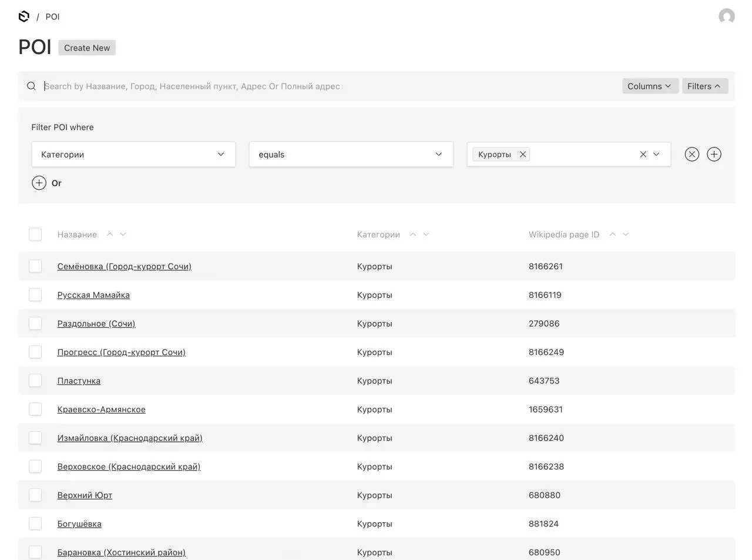This screenshot has width=752, height=560.
Task: Open the Columns dropdown
Action: [x=650, y=86]
